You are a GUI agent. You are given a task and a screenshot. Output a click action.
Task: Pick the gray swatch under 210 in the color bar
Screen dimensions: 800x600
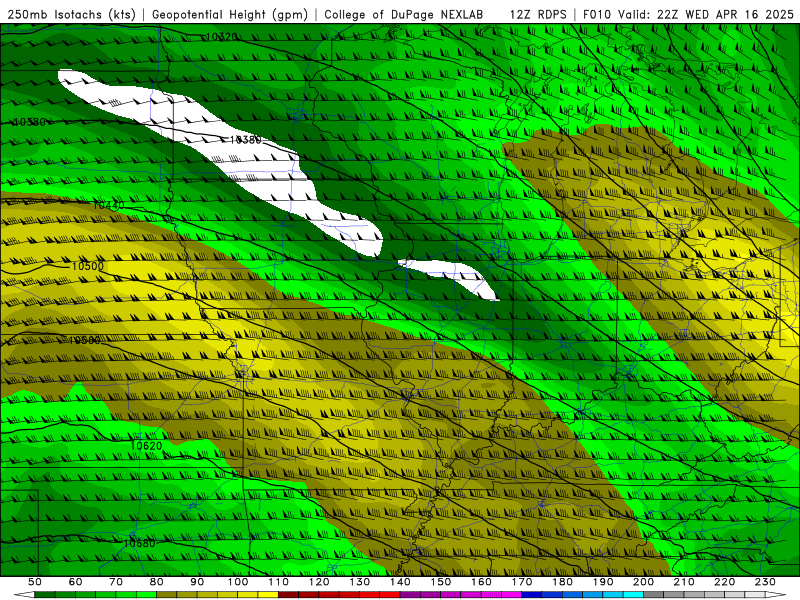pos(694,595)
